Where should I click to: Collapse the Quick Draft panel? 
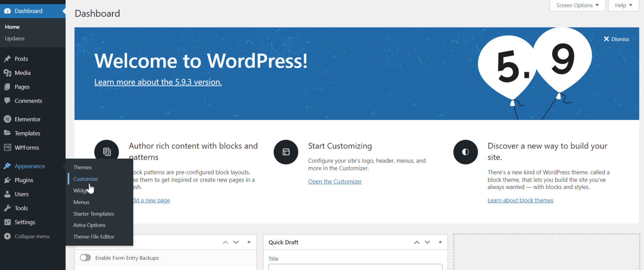pyautogui.click(x=440, y=242)
